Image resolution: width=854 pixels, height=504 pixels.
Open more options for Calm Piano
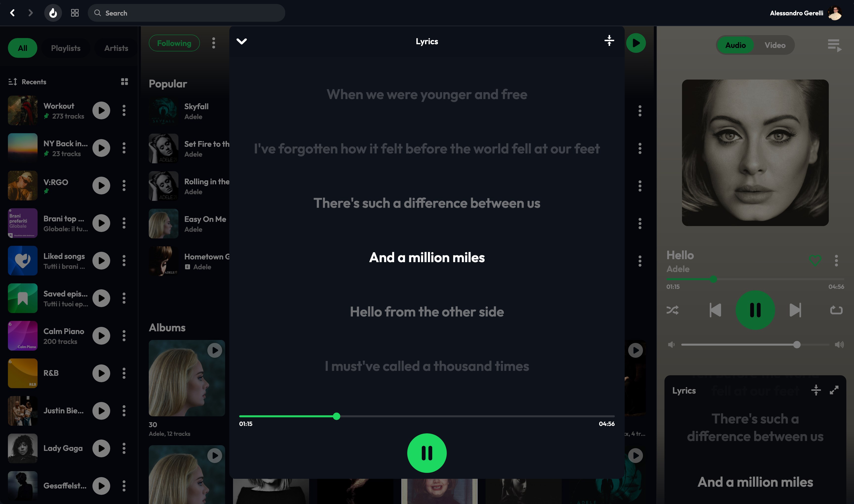click(124, 336)
